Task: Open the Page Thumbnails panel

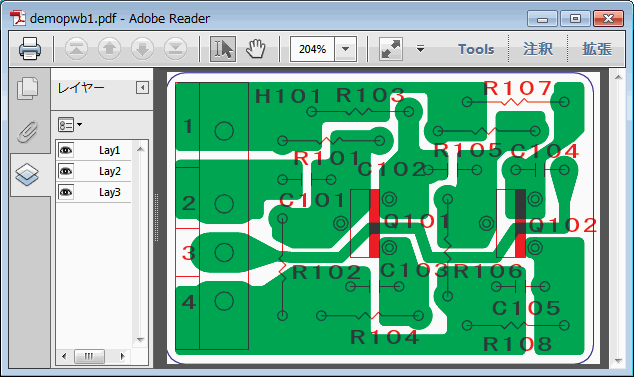Action: [27, 89]
